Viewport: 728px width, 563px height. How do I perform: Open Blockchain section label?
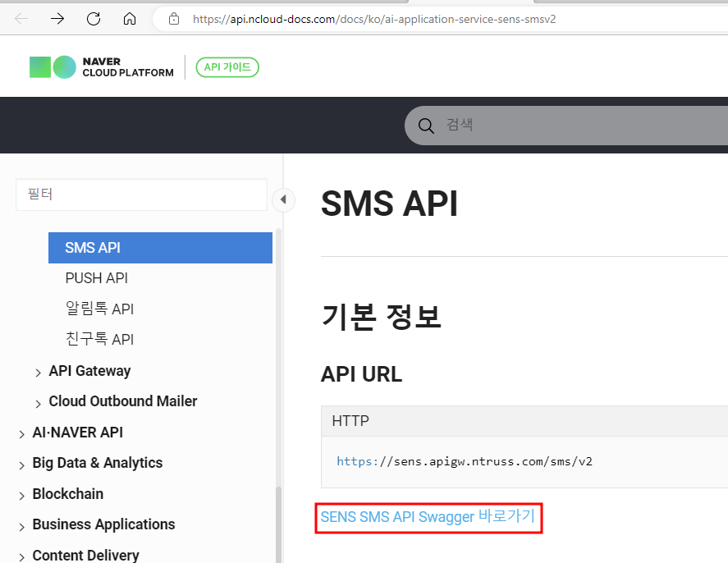[x=68, y=494]
